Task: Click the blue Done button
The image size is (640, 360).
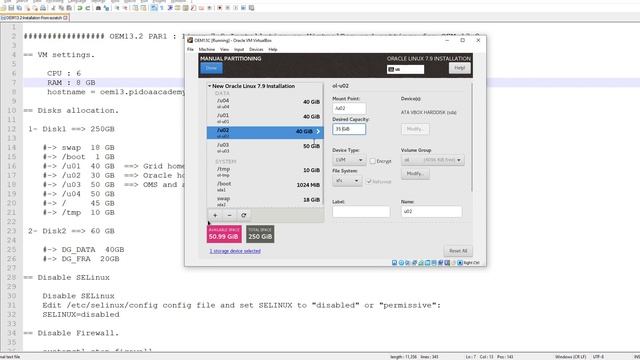Action: [211, 68]
